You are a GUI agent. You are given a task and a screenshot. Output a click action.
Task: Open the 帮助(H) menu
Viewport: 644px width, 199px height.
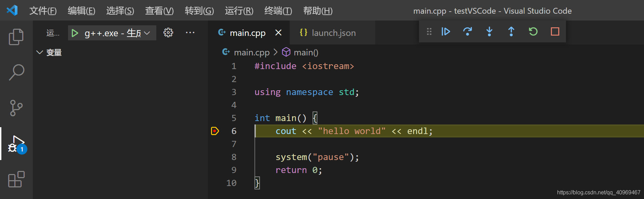(318, 11)
